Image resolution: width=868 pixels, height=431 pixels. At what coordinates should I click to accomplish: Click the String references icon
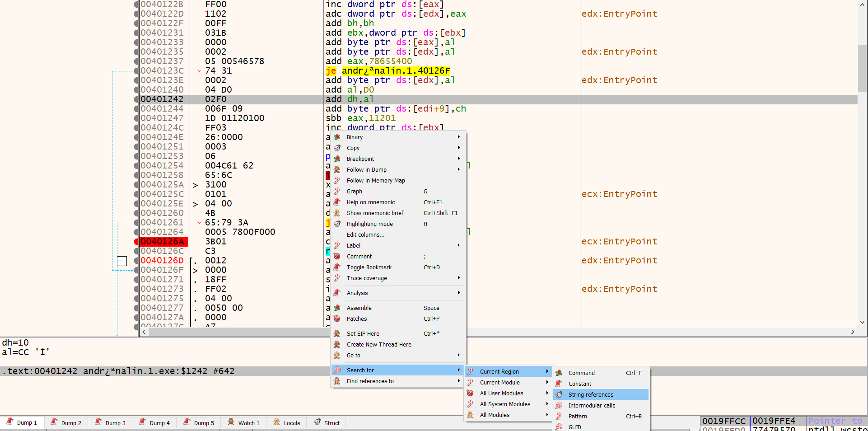[559, 394]
